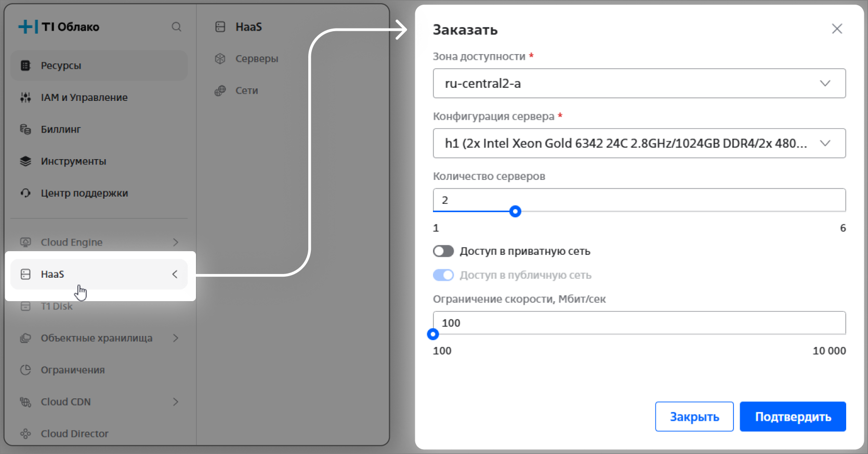Screen dimensions: 868x454
Task: Click the Подтвердить button
Action: click(793, 417)
